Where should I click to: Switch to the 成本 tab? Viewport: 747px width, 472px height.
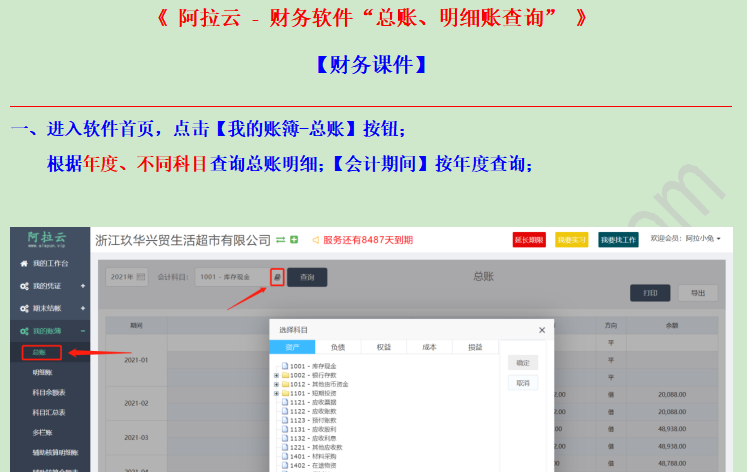coord(430,347)
